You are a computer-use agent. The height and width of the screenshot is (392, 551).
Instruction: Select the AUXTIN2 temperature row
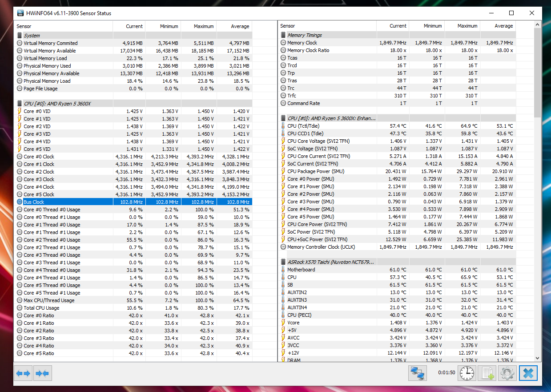coord(397,292)
